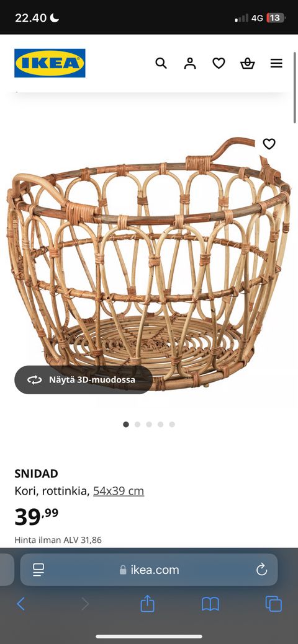
Task: Select the third image carousel dot
Action: click(x=149, y=424)
